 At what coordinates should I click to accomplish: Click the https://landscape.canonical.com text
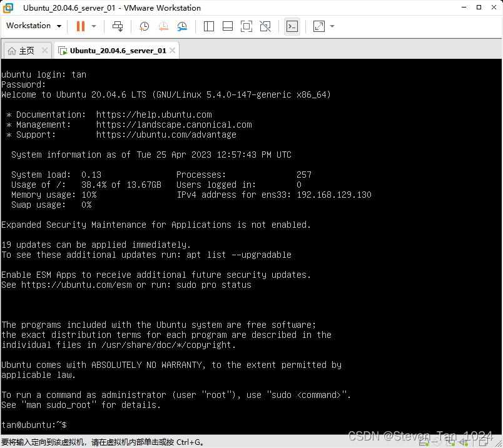coord(174,125)
